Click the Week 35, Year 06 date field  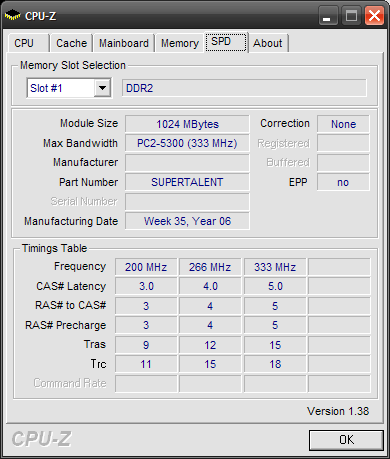pos(187,221)
